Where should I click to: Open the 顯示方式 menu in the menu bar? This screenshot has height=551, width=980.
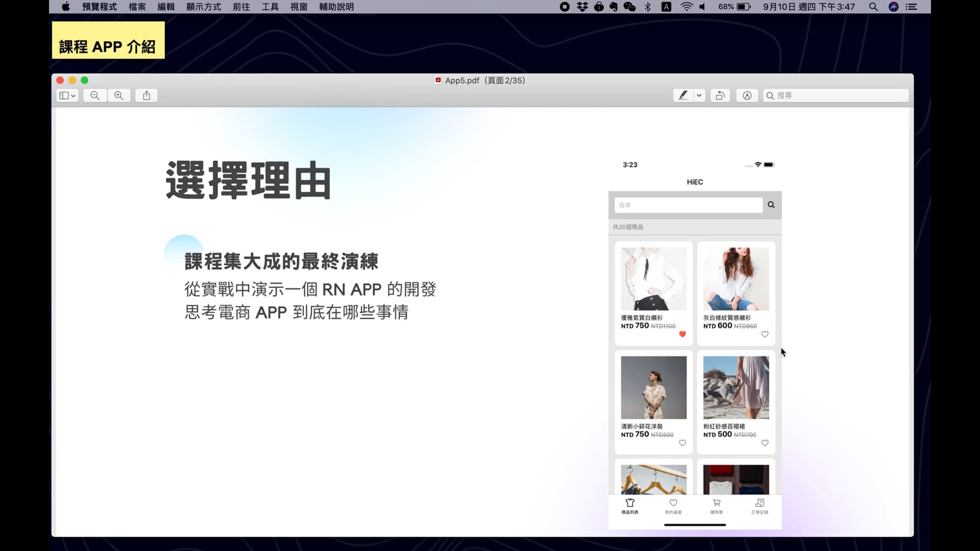pos(203,7)
